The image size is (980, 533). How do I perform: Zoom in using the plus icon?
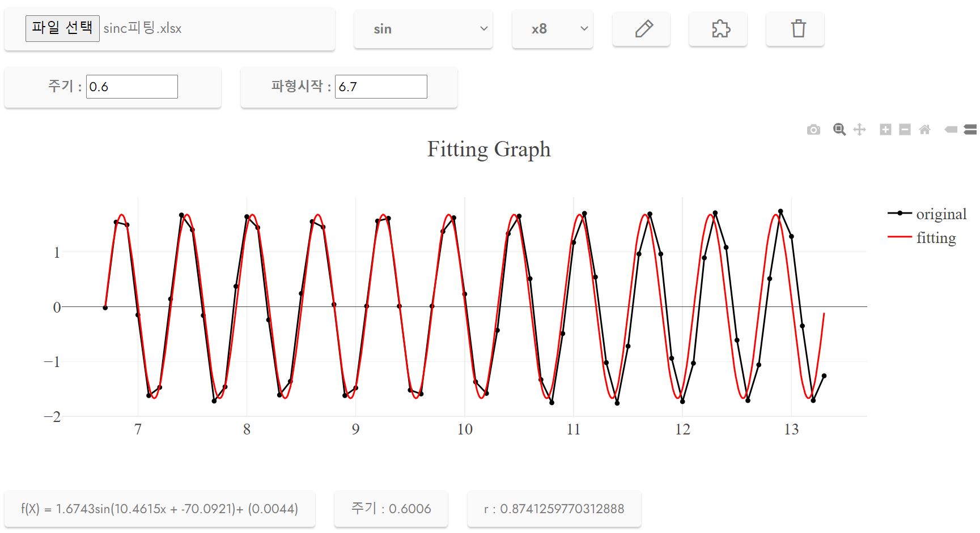coord(885,129)
